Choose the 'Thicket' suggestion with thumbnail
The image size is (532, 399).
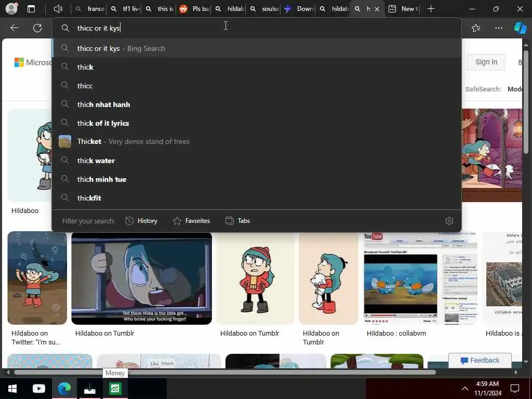(x=257, y=141)
